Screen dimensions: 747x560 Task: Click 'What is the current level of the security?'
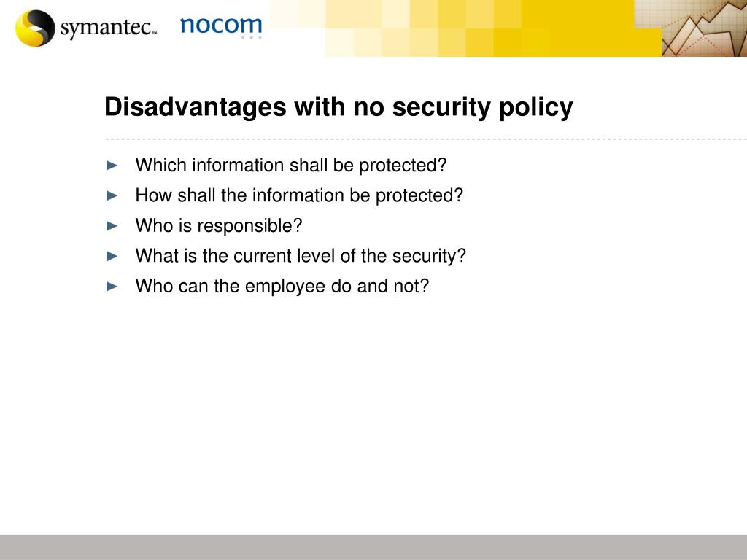pyautogui.click(x=301, y=256)
